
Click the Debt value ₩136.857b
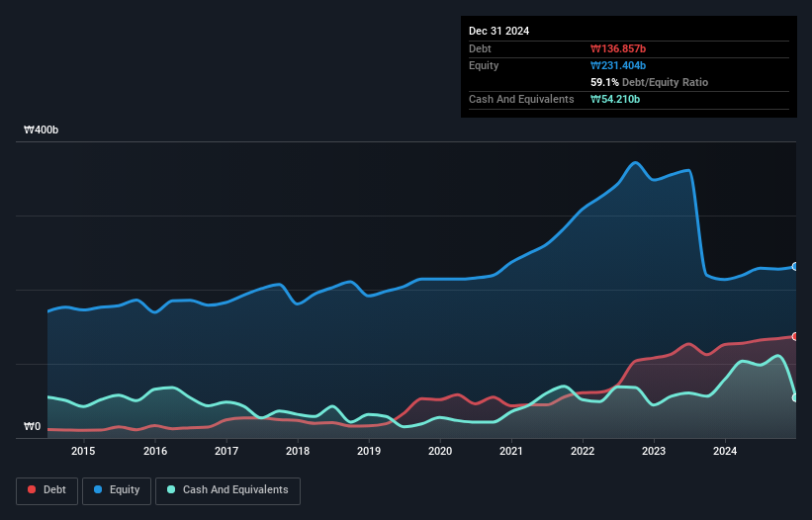tap(618, 48)
